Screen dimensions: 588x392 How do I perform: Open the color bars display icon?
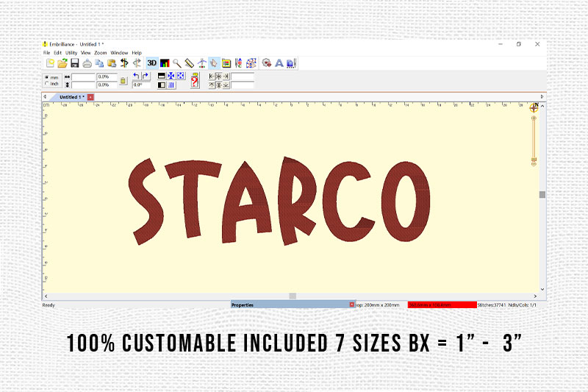[x=165, y=63]
